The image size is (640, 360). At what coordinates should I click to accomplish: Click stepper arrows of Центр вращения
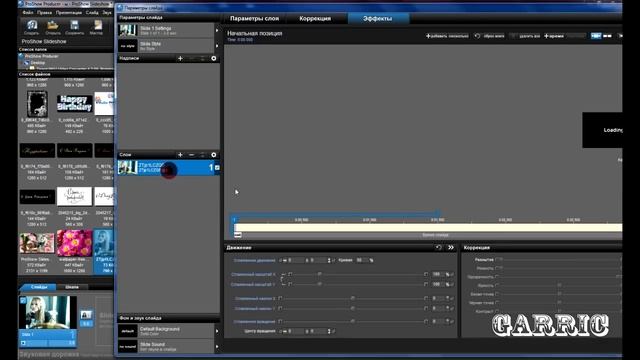point(329,331)
